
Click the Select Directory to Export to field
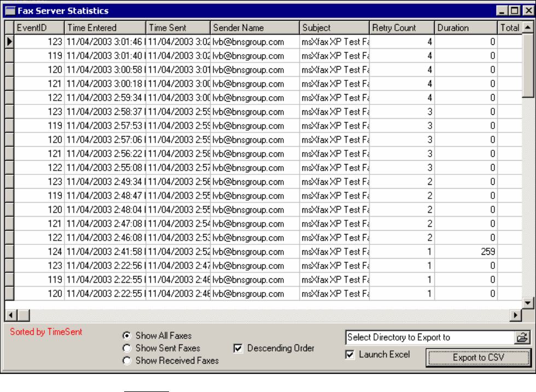(x=430, y=338)
